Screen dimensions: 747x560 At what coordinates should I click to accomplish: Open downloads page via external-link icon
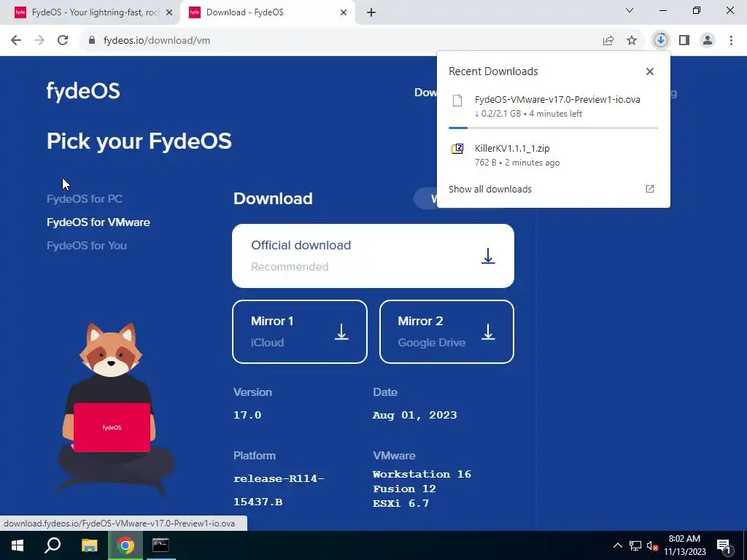point(650,189)
